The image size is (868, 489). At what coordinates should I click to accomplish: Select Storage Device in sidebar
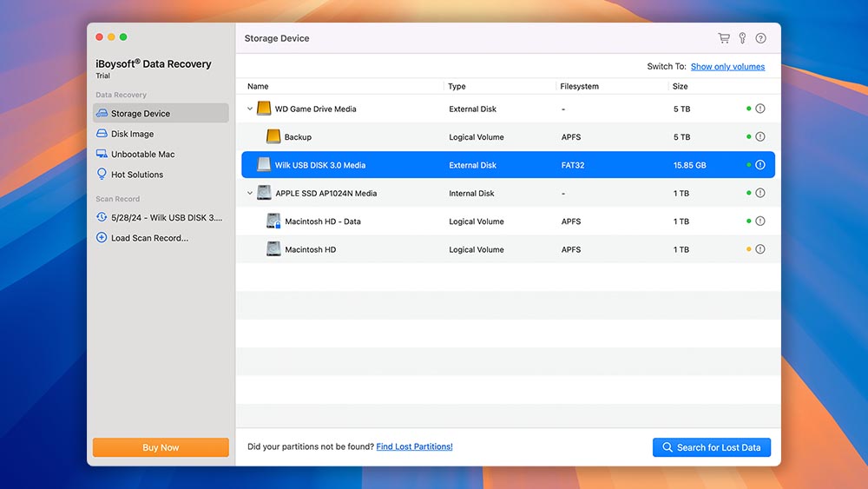tap(161, 113)
